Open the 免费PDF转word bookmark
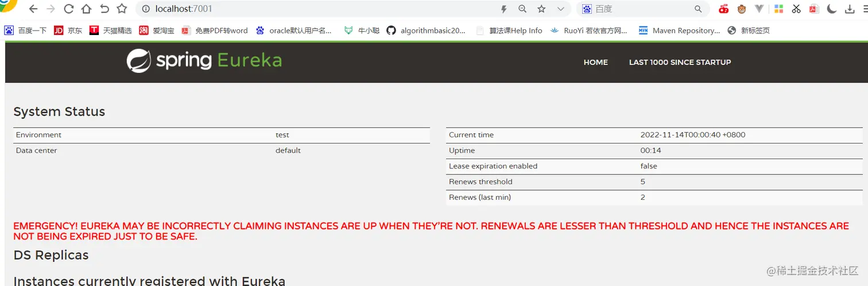This screenshot has width=868, height=286. (215, 30)
